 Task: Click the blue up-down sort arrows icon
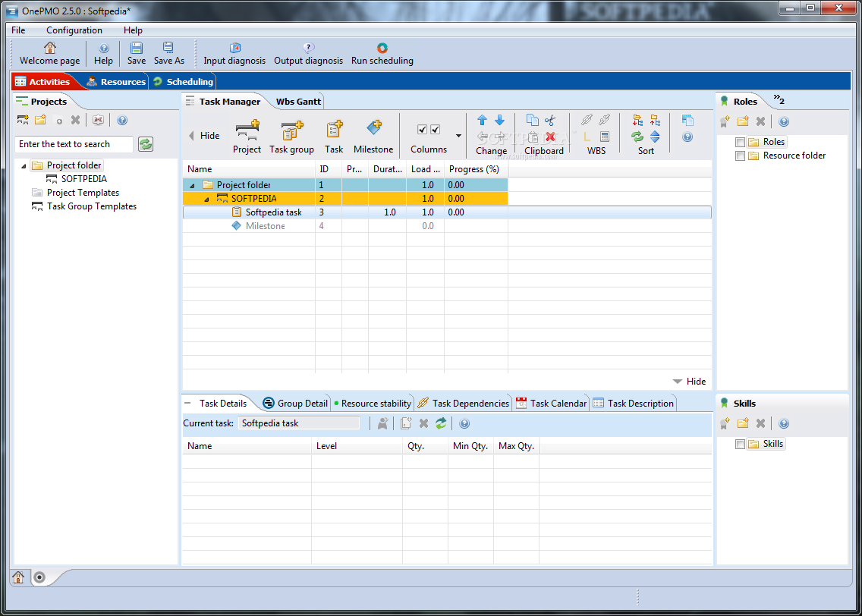[655, 137]
